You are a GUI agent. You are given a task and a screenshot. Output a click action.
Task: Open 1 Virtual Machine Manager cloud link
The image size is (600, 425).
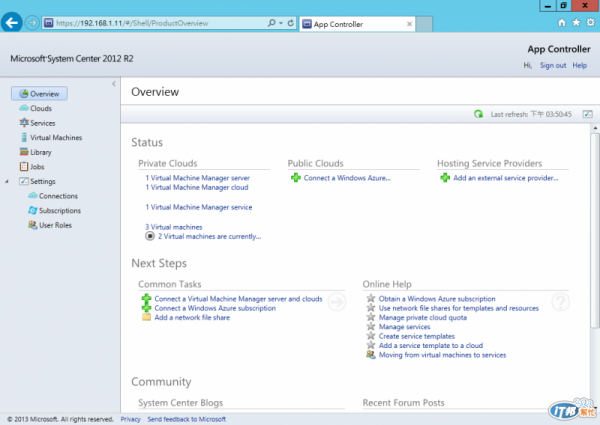[197, 187]
